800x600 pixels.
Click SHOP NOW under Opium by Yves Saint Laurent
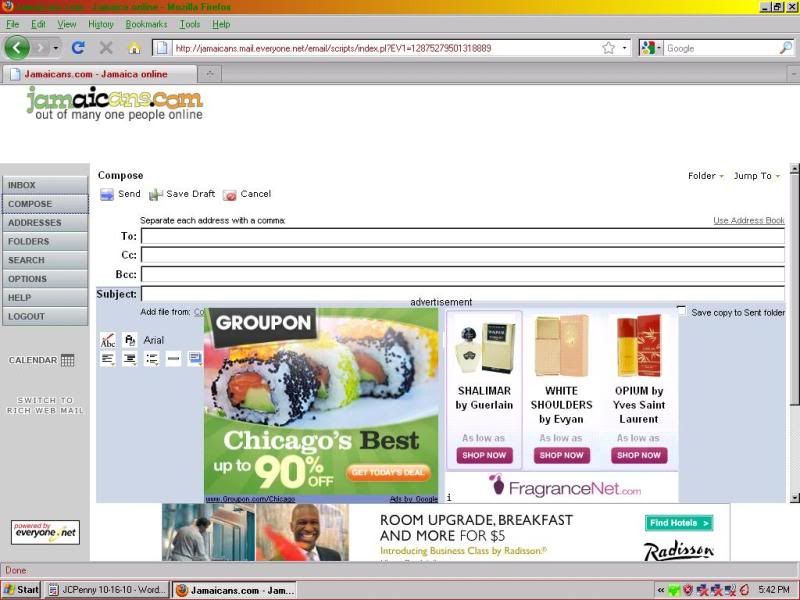(x=639, y=455)
